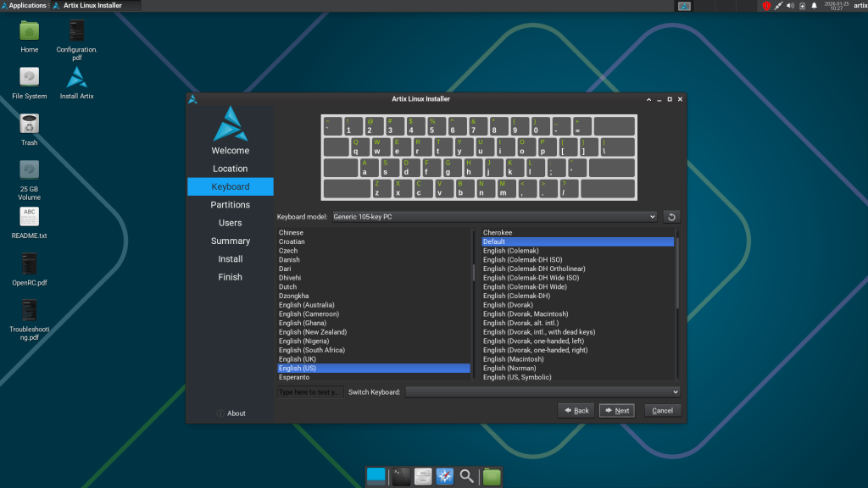This screenshot has height=488, width=868.
Task: Click the red shield icon in tray
Action: (x=766, y=6)
